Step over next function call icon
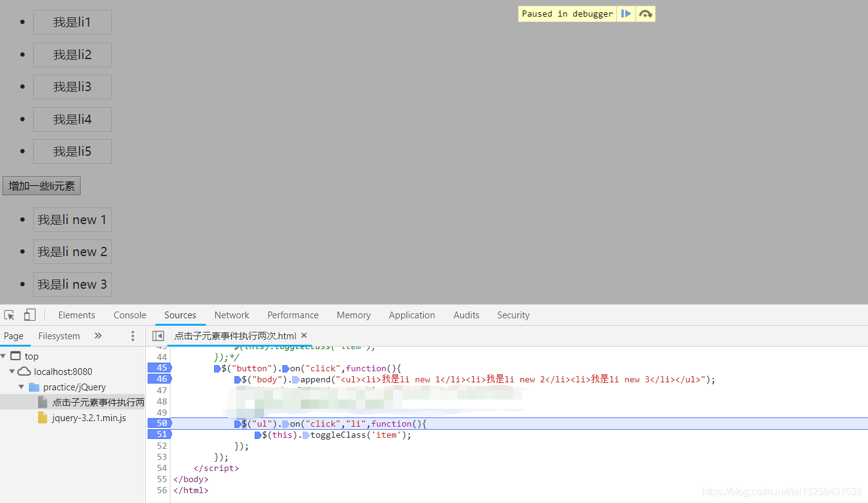868x503 pixels. pyautogui.click(x=645, y=14)
